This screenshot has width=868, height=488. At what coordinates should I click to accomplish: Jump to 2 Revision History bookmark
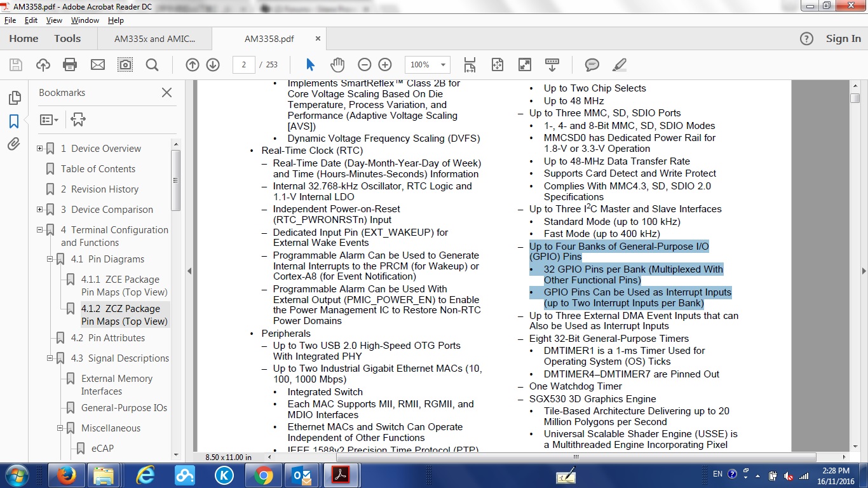[100, 189]
